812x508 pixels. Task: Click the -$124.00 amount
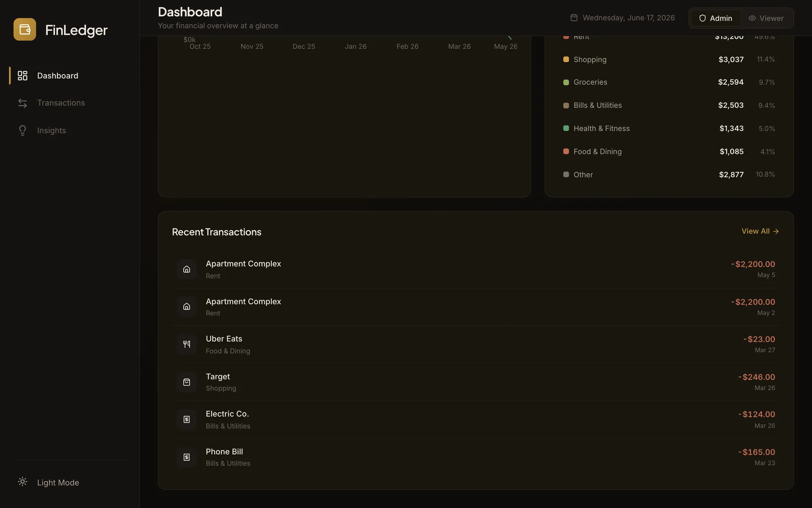757,415
